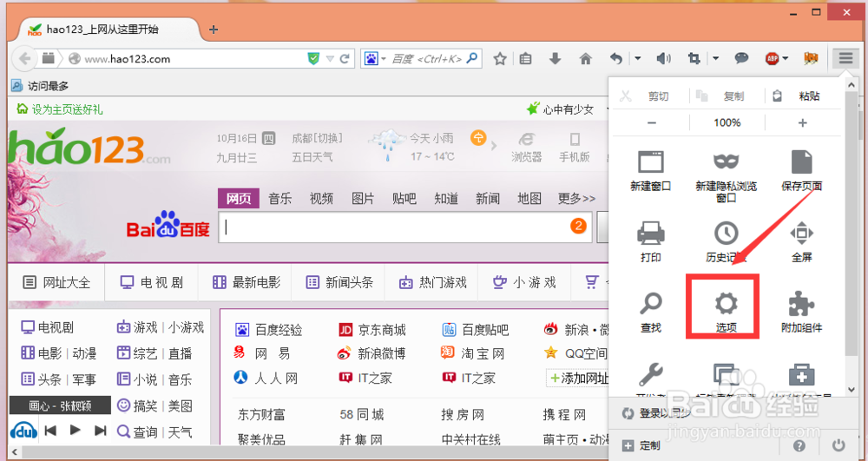Click the search magnifier in Baidu search box
Screen dimensions: 868x461
472,58
